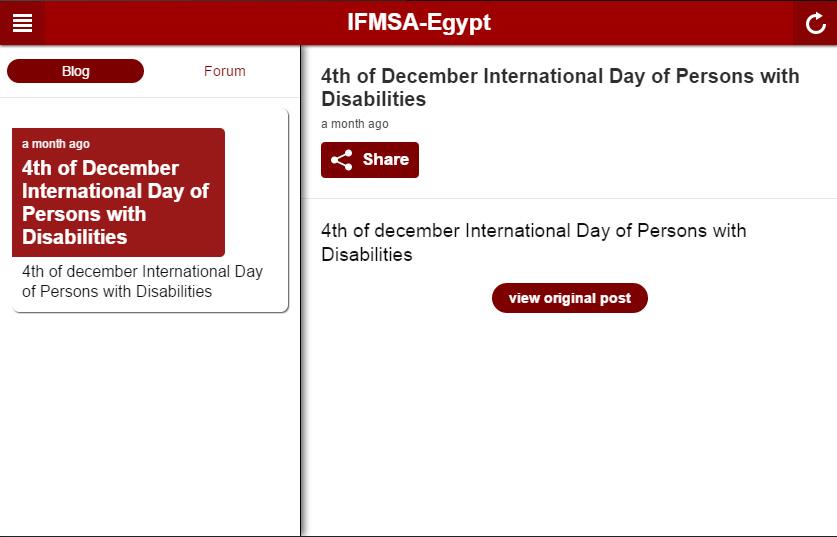Click the IFMSA-Egypt header title
The image size is (837, 537).
click(418, 22)
